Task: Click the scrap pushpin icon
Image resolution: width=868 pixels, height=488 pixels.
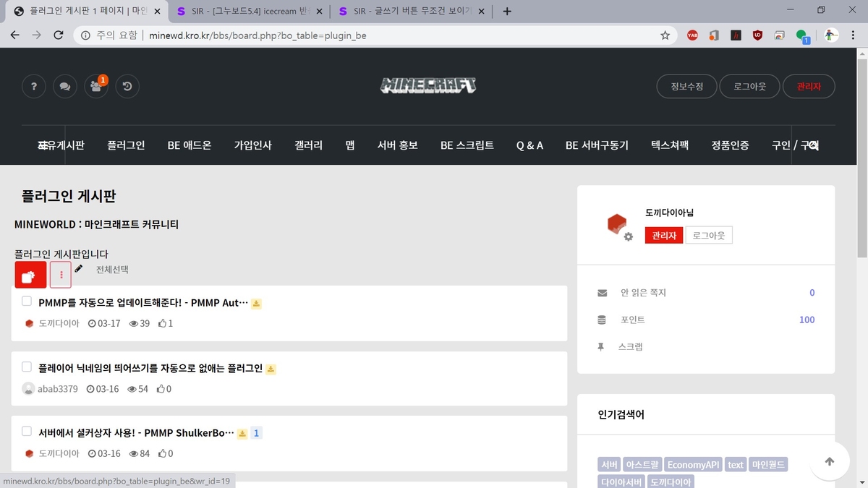Action: (x=601, y=346)
